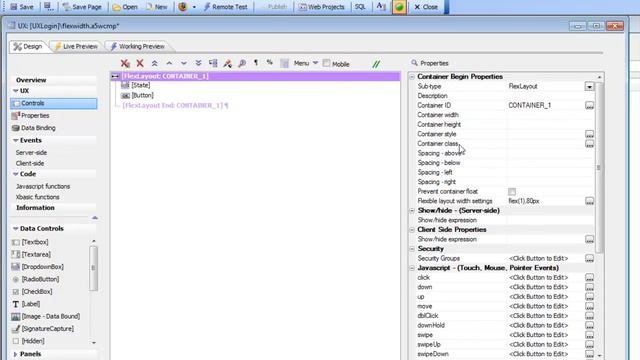Open the Menu dropdown in controls toolbar

306,63
